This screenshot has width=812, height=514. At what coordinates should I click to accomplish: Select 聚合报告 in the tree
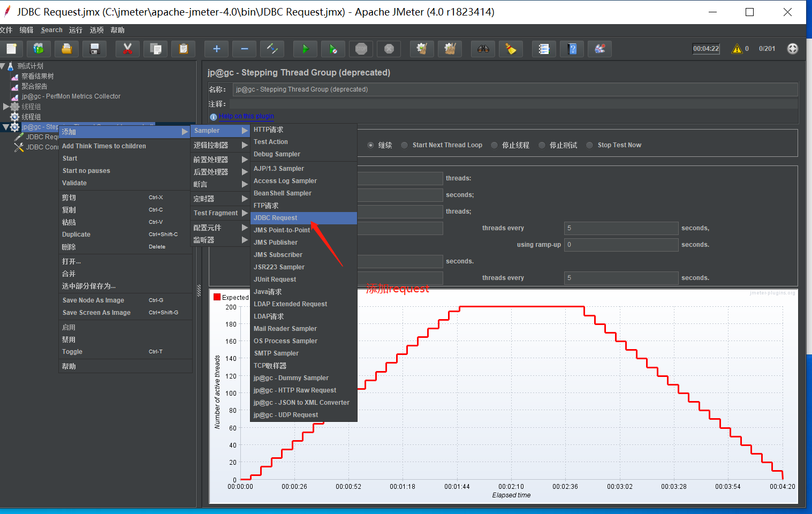pos(34,86)
